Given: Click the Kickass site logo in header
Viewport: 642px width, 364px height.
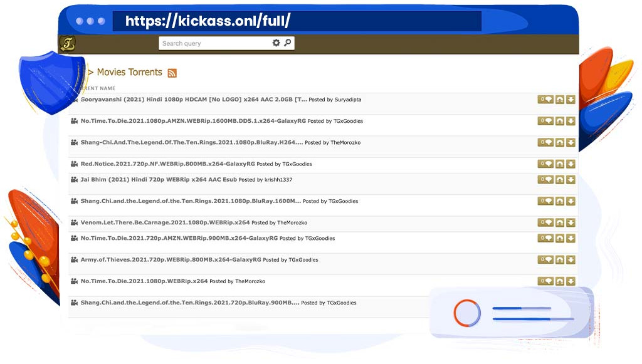Looking at the screenshot, I should 68,43.
